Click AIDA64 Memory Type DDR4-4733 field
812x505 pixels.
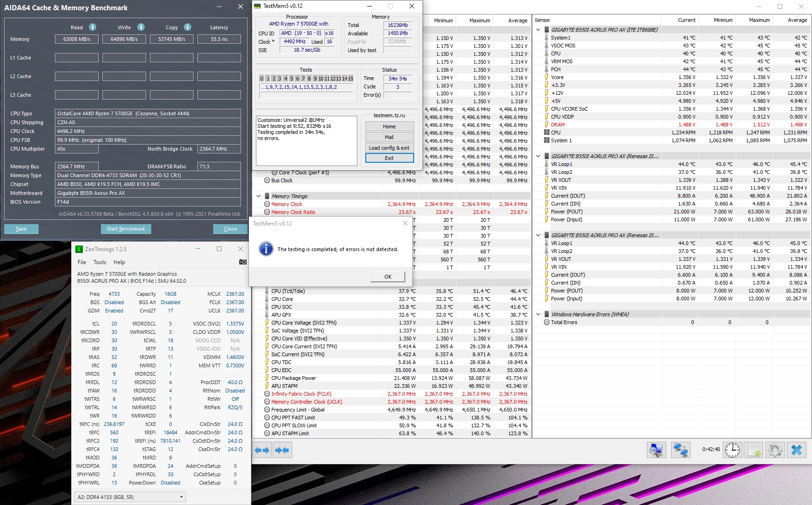pos(148,175)
